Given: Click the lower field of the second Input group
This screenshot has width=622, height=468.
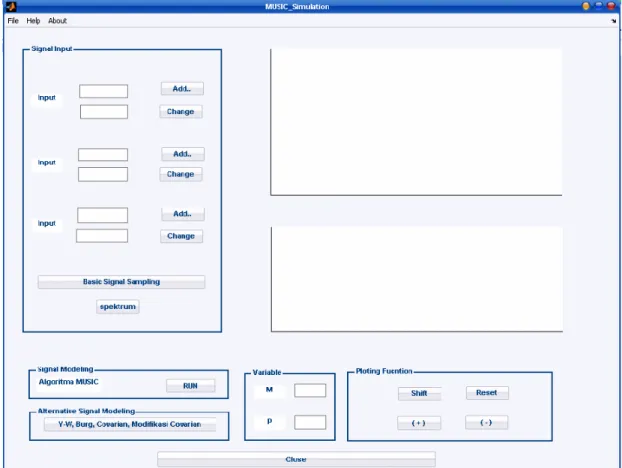Looking at the screenshot, I should tap(103, 174).
